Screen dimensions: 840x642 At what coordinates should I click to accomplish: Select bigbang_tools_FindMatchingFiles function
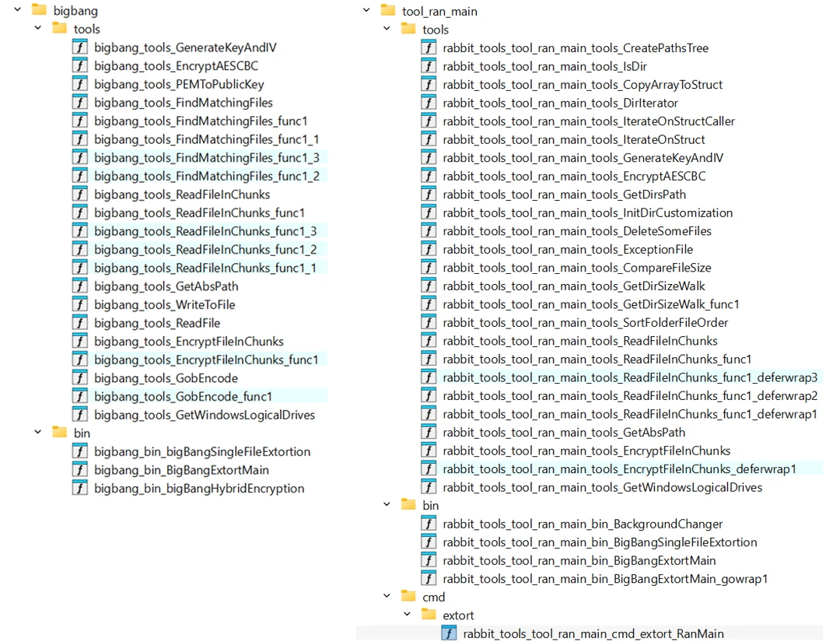click(x=184, y=103)
